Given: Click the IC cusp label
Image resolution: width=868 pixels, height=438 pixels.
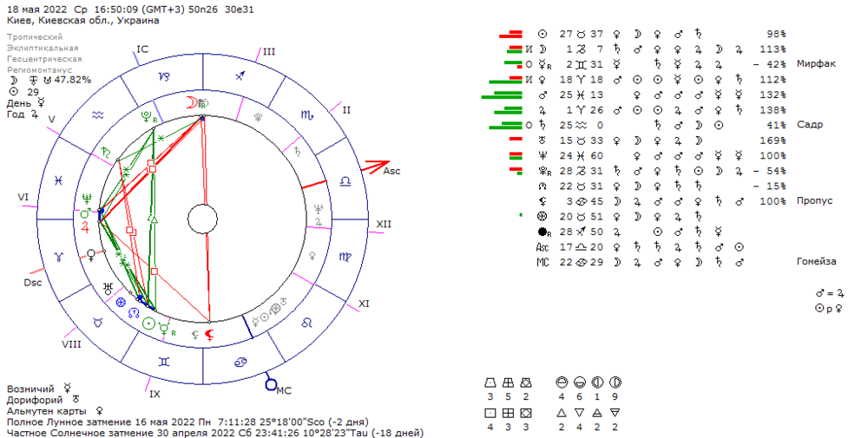Looking at the screenshot, I should (x=142, y=49).
